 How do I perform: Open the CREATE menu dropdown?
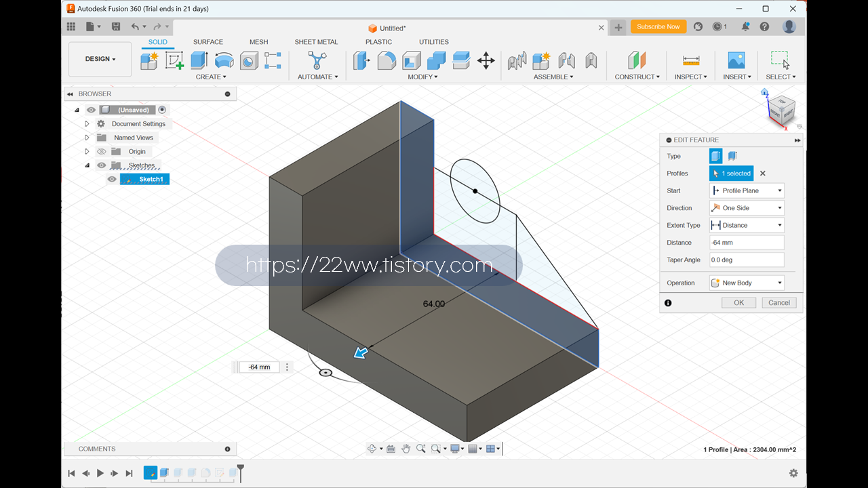pos(211,77)
